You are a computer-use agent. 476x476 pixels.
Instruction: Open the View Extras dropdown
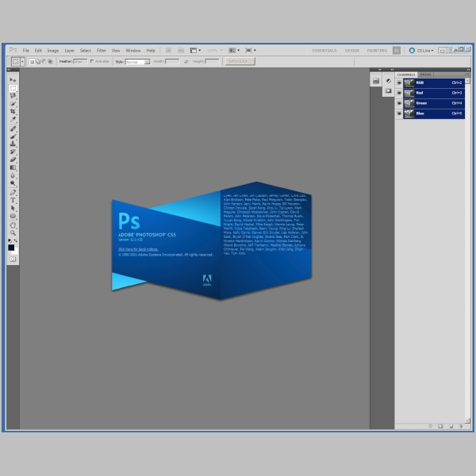click(195, 51)
